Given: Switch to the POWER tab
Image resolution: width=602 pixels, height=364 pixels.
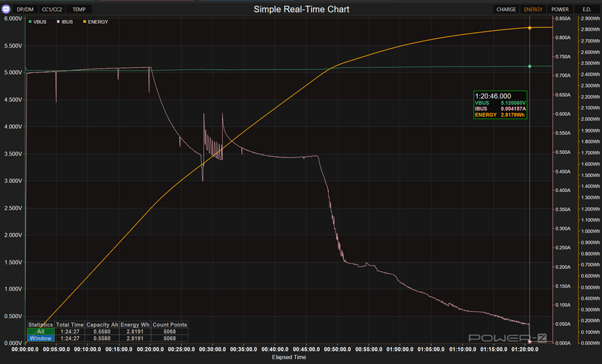Looking at the screenshot, I should 559,9.
